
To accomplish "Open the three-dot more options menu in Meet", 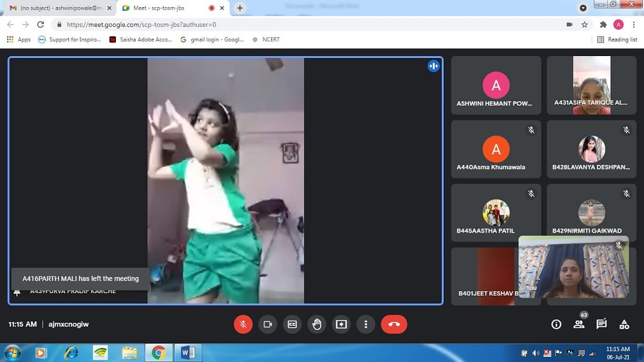I will (x=366, y=324).
